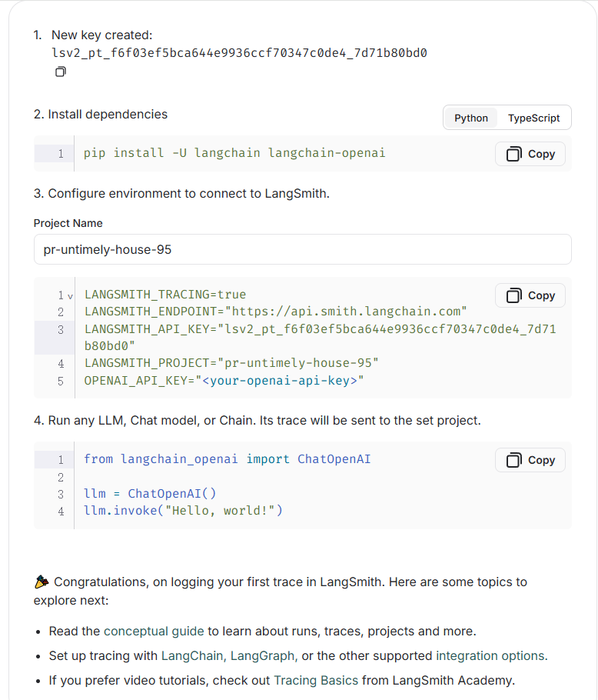Click the '2. Install dependencies' heading
The image size is (598, 700).
[101, 115]
